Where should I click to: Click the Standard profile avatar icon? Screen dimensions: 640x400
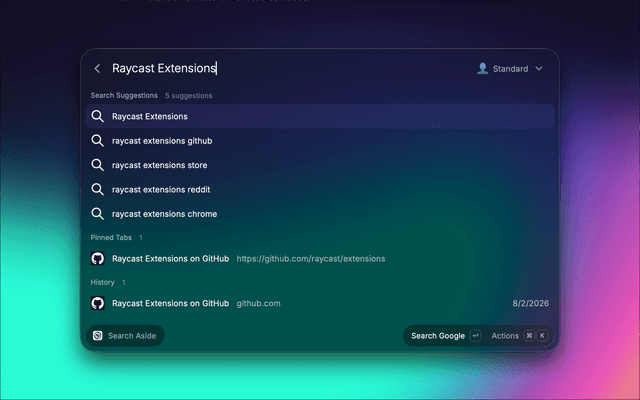[482, 69]
